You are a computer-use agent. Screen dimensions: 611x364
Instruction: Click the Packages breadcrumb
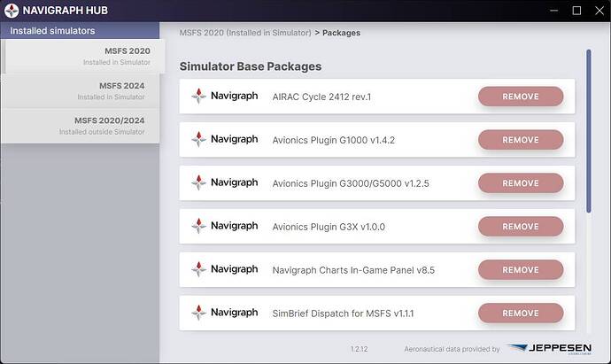(341, 33)
